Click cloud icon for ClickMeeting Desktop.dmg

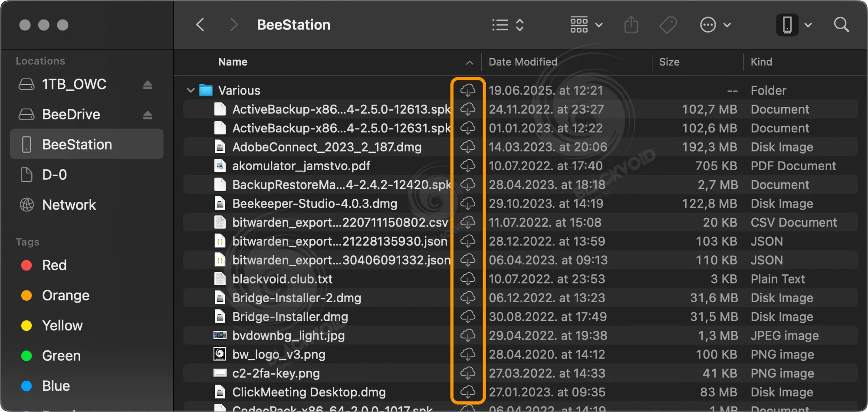(468, 392)
